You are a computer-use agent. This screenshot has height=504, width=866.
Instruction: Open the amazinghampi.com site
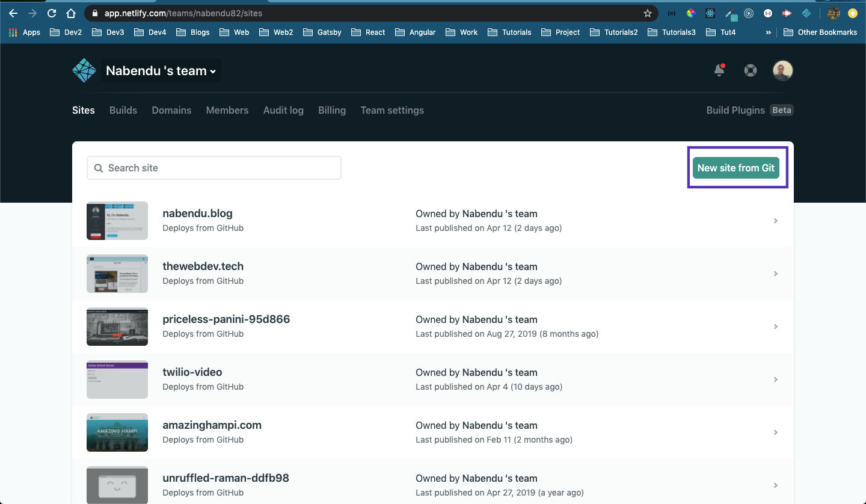pyautogui.click(x=212, y=425)
